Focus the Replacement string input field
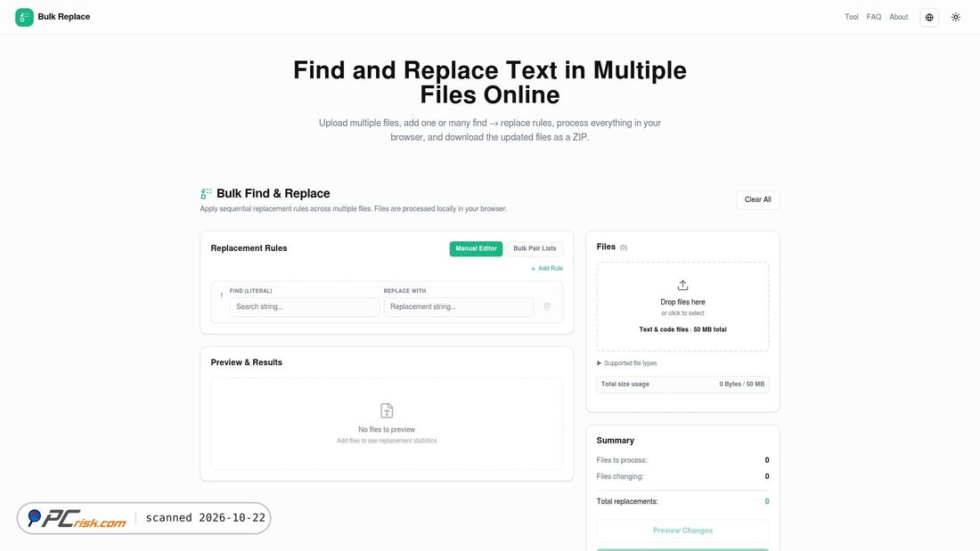The image size is (980, 551). point(458,307)
